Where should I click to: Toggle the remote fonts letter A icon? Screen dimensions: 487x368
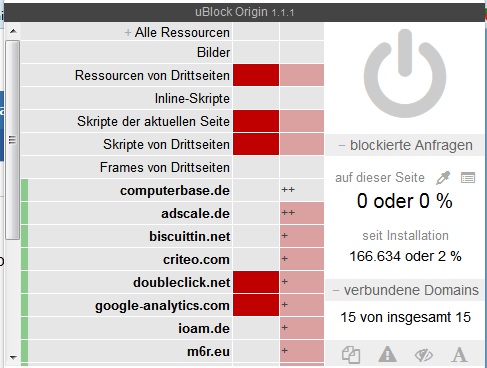[x=459, y=354]
